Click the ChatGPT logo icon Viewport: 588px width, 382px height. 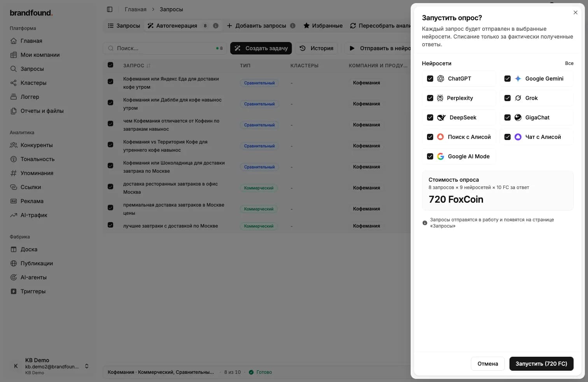(x=441, y=79)
